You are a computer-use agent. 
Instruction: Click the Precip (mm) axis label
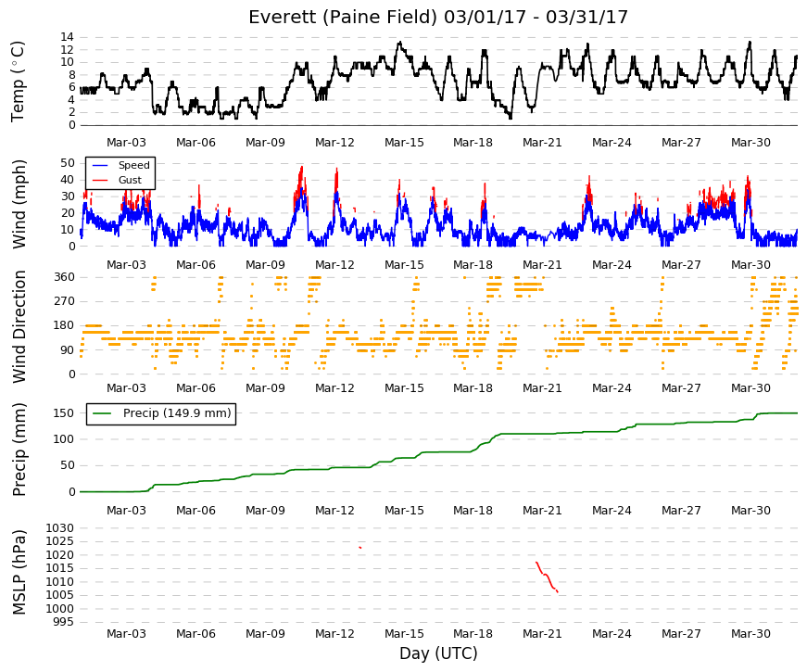(x=19, y=450)
